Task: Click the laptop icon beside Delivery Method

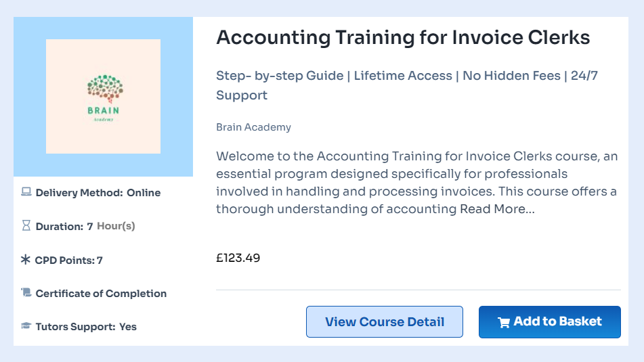Action: pyautogui.click(x=26, y=192)
